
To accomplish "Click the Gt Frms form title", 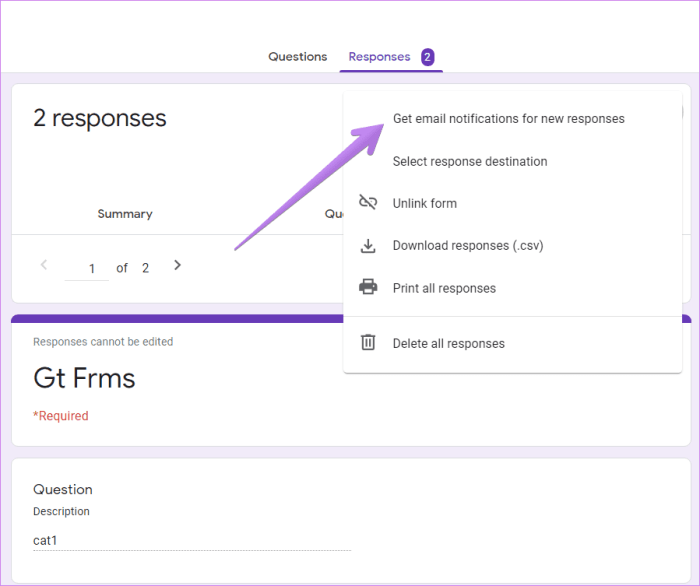I will (84, 378).
